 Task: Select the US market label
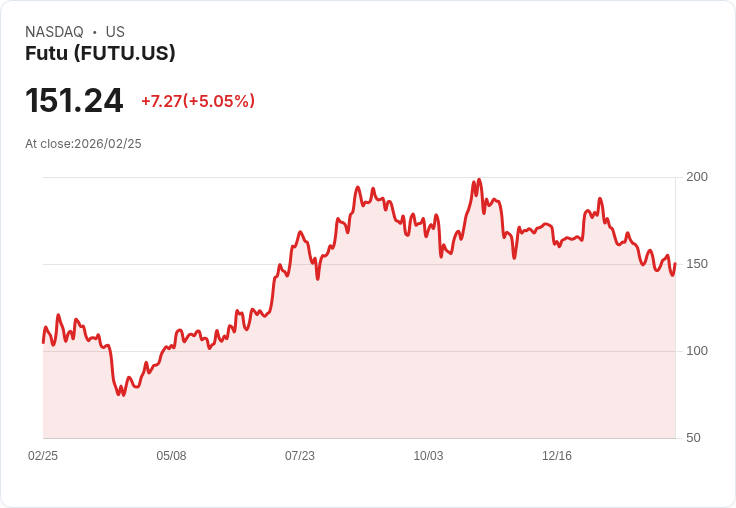[115, 32]
